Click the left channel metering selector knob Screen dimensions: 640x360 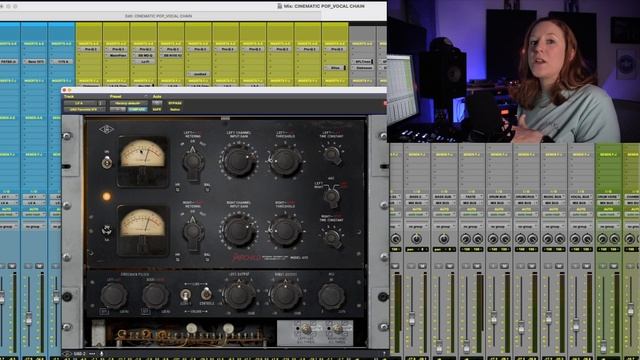tap(193, 162)
